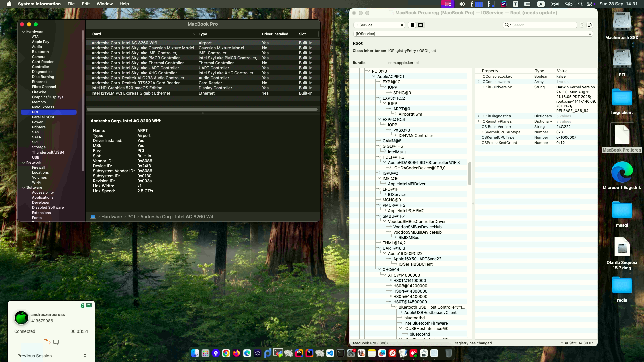Image resolution: width=644 pixels, height=362 pixels.
Task: Click the IORegistryExplorer Search field
Action: 540,25
